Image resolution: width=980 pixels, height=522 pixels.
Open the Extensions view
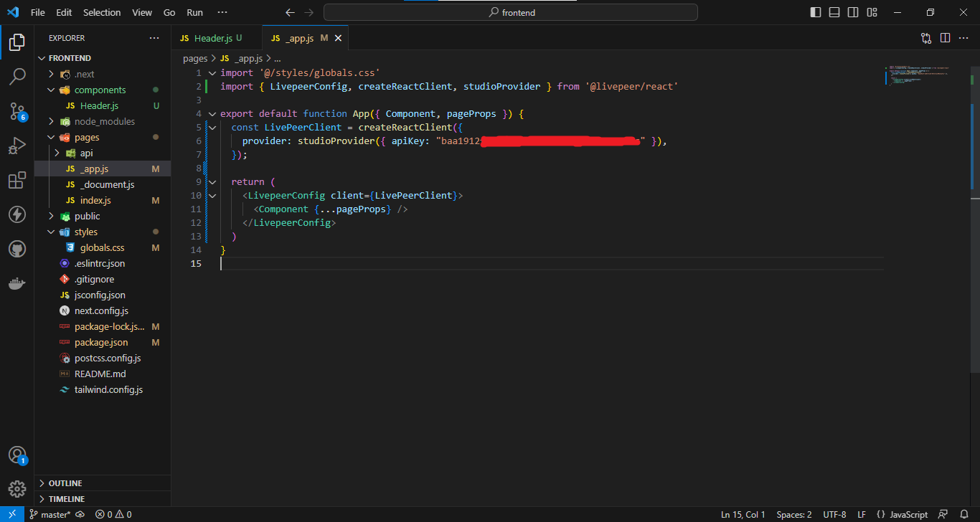coord(17,180)
